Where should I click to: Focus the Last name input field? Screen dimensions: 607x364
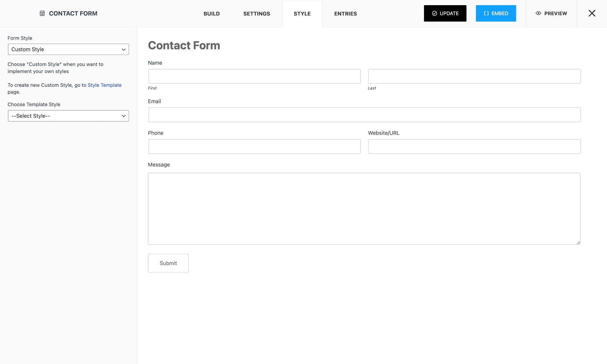click(x=474, y=76)
